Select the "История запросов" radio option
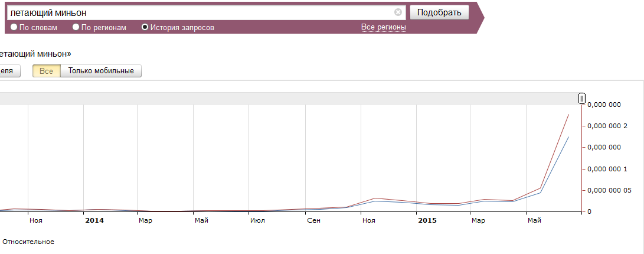 click(145, 27)
